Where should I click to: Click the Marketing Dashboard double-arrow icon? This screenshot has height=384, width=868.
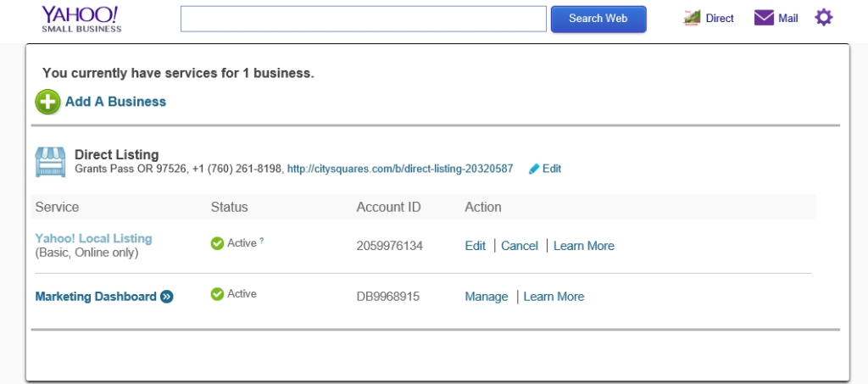(x=167, y=297)
